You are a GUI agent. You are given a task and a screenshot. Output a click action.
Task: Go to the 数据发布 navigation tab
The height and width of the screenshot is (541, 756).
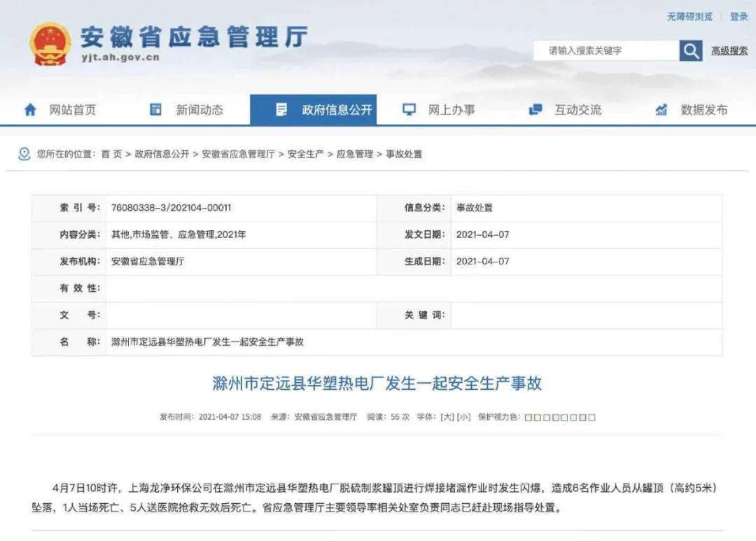pyautogui.click(x=703, y=110)
